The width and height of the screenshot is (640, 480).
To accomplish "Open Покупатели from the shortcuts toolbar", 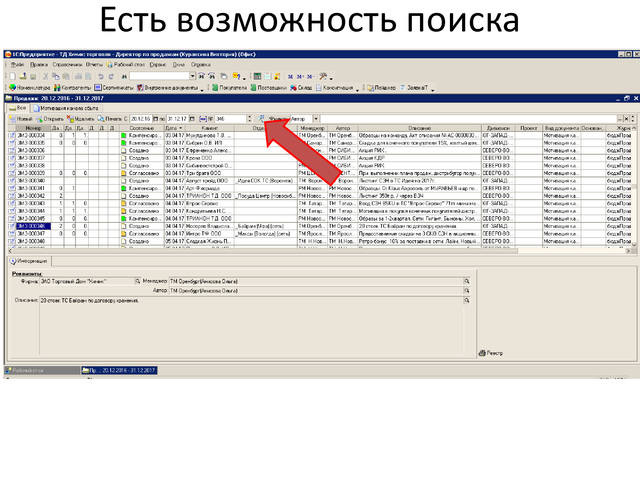I will point(229,87).
